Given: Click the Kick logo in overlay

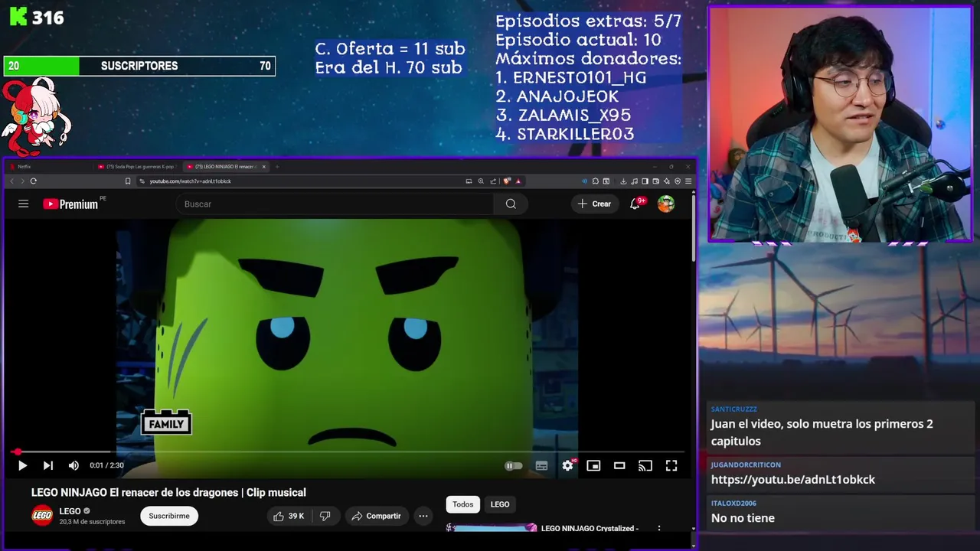Looking at the screenshot, I should click(x=18, y=17).
